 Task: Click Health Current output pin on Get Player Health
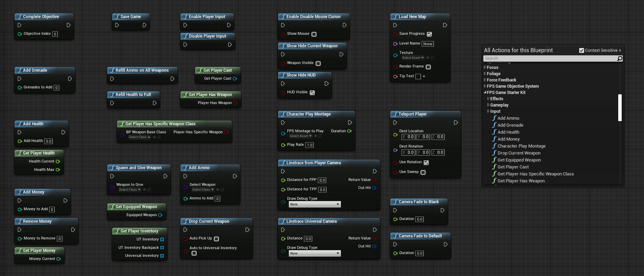(x=58, y=161)
